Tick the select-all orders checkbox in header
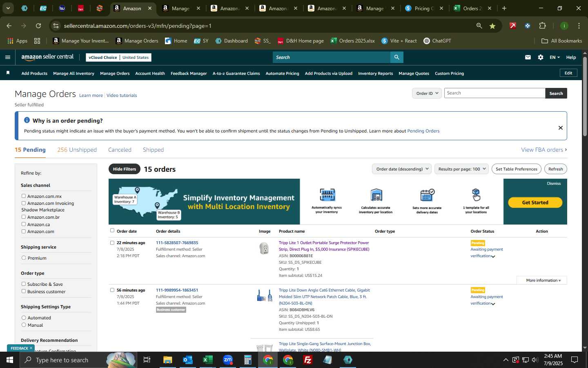This screenshot has width=588, height=368. pos(112,231)
